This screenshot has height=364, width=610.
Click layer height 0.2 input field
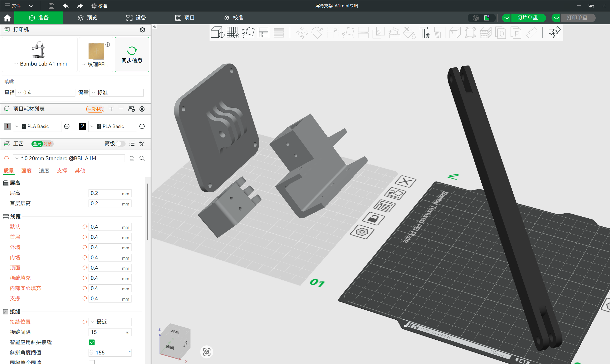point(110,193)
